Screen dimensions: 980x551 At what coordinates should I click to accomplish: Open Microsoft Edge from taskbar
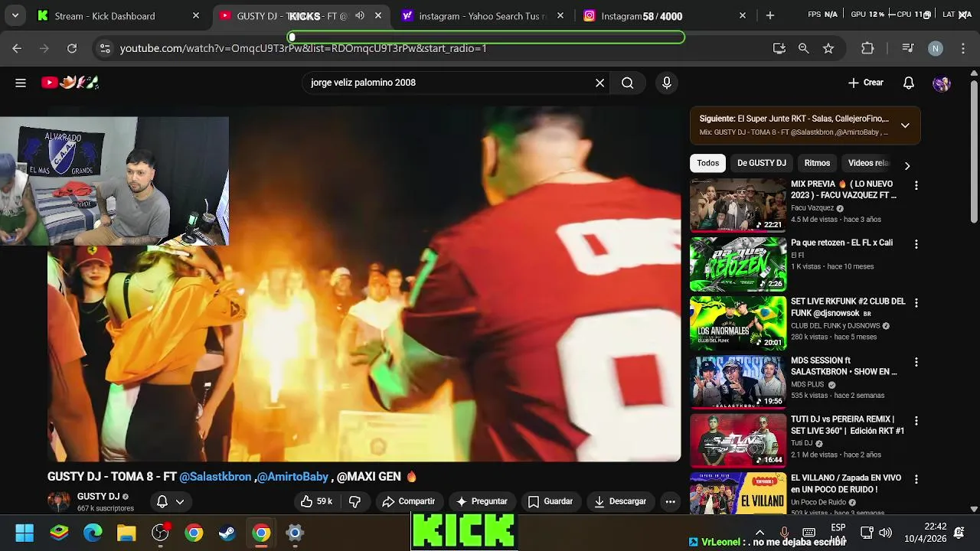(x=93, y=533)
